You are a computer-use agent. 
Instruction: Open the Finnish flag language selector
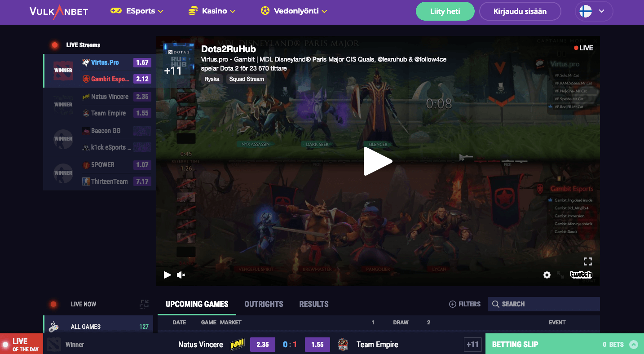(x=594, y=11)
